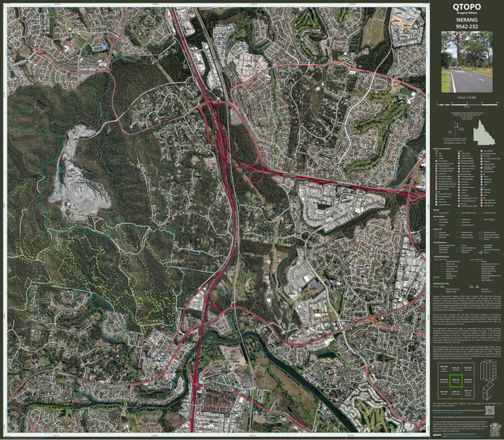Click the Lighthouse legend symbol
Screen dimensions: 504x440
click(x=482, y=182)
